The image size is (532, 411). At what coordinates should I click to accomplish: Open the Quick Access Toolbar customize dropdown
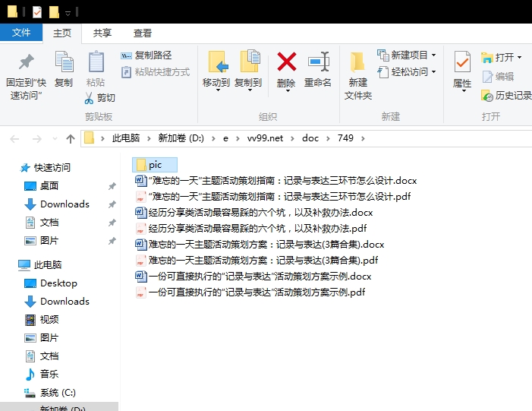click(68, 13)
